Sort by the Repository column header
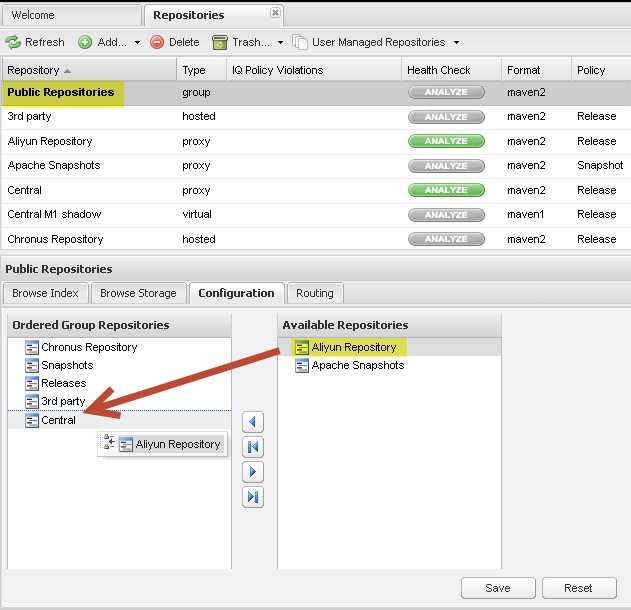Image resolution: width=631 pixels, height=610 pixels. pyautogui.click(x=89, y=70)
